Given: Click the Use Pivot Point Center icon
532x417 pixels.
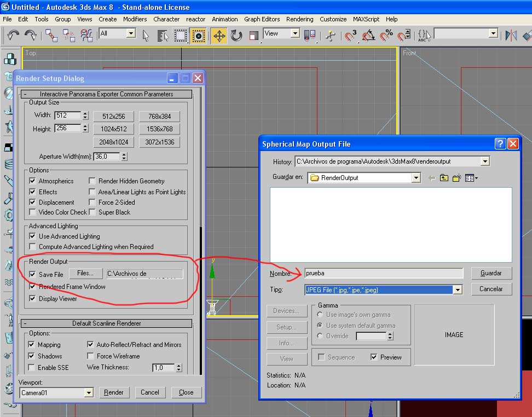Looking at the screenshot, I should pos(310,35).
